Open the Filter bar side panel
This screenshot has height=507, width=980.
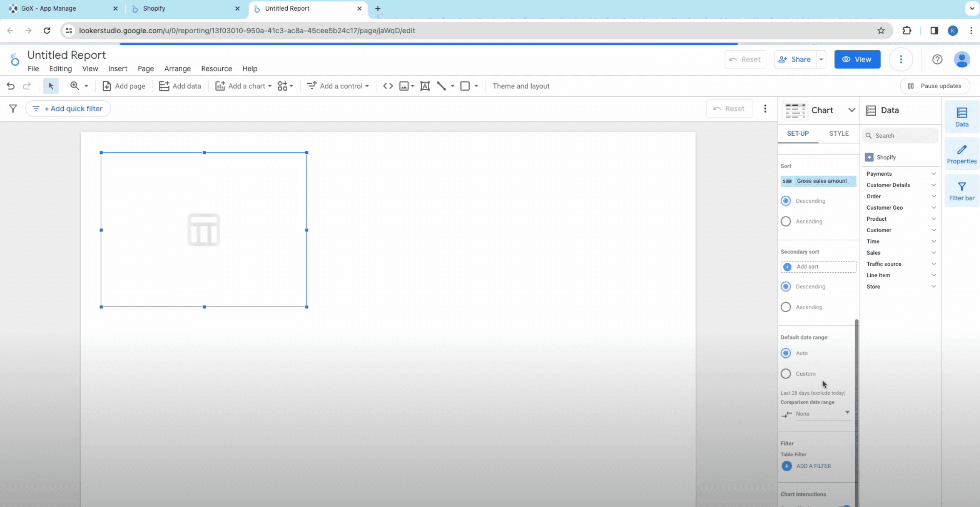(x=961, y=191)
